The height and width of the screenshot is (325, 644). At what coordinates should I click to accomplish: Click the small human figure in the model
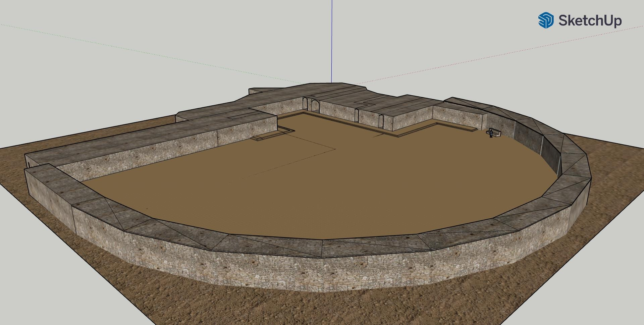click(491, 133)
